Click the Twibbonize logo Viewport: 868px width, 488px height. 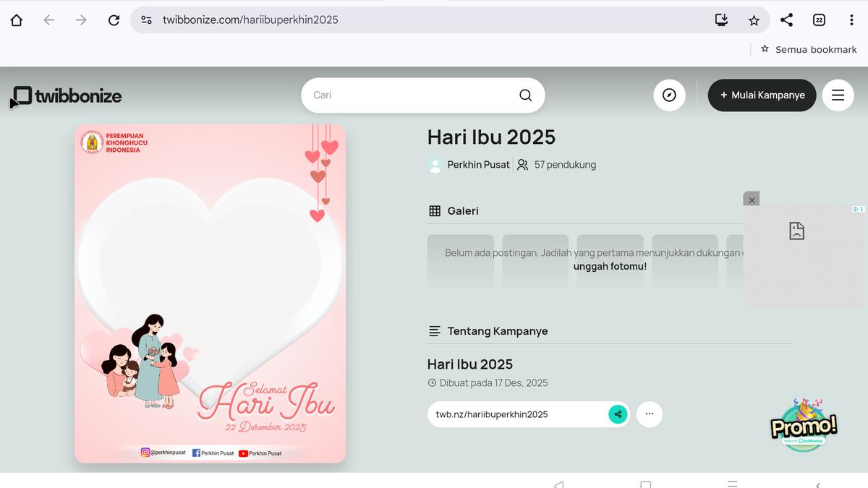[65, 95]
